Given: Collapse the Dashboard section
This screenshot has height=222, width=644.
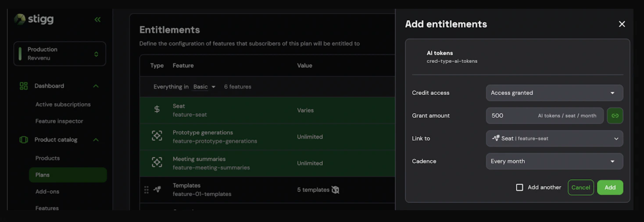Looking at the screenshot, I should pyautogui.click(x=96, y=86).
